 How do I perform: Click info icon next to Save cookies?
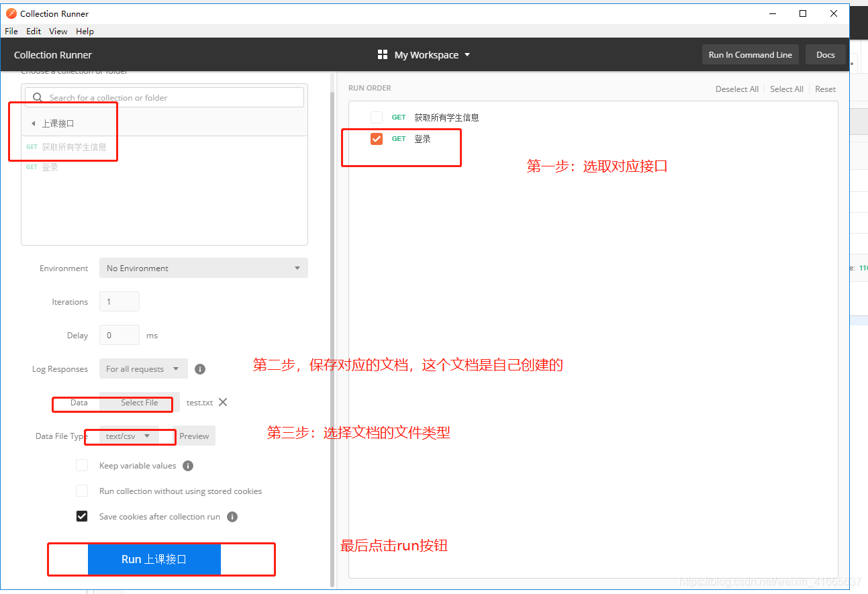pyautogui.click(x=232, y=517)
